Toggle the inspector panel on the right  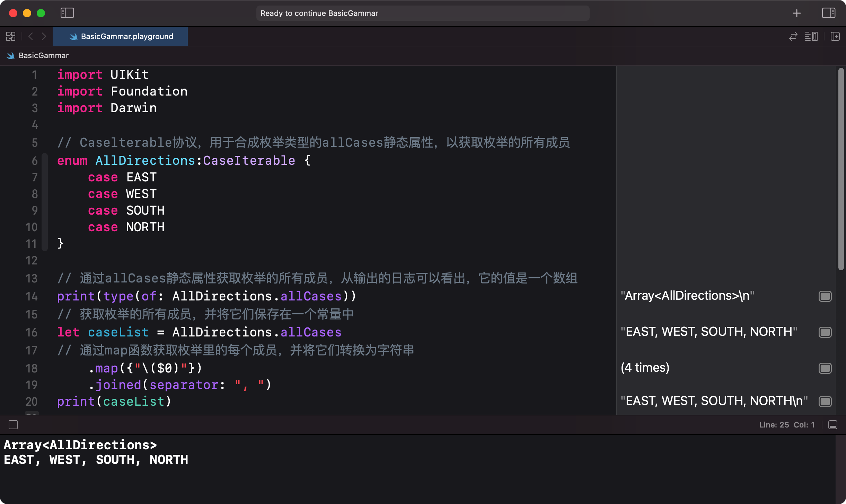[x=829, y=13]
